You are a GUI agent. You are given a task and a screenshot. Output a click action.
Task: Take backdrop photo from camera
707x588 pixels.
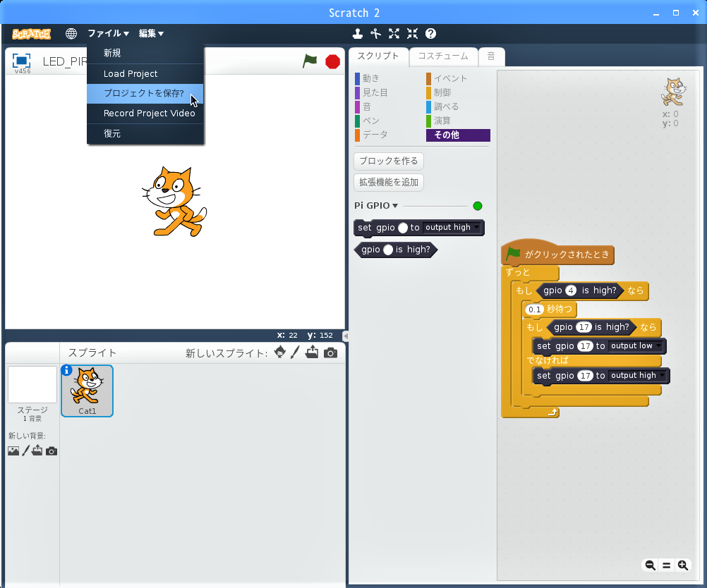point(52,451)
